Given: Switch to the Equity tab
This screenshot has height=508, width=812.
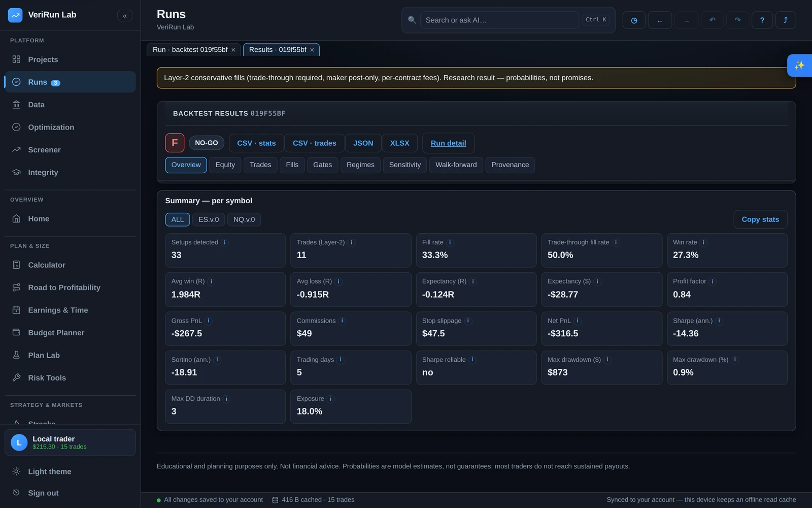Looking at the screenshot, I should tap(225, 165).
